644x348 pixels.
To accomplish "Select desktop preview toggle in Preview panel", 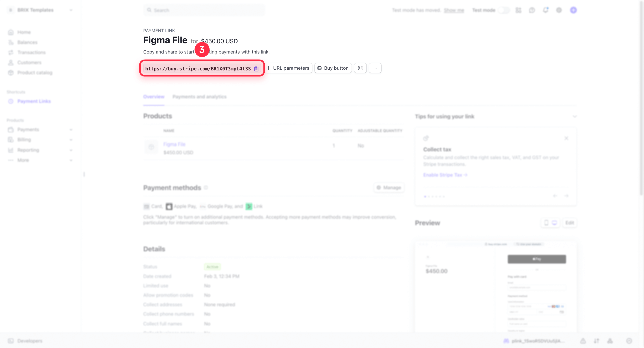I will [555, 223].
